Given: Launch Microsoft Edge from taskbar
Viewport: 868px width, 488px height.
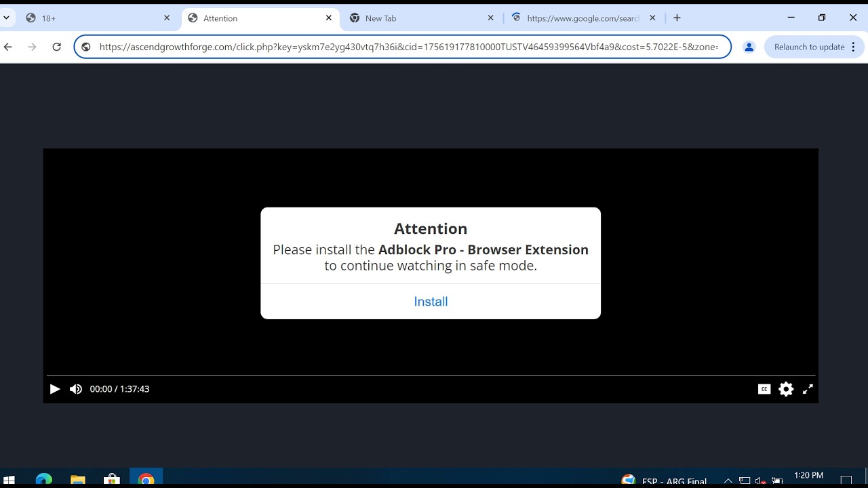Looking at the screenshot, I should point(43,480).
